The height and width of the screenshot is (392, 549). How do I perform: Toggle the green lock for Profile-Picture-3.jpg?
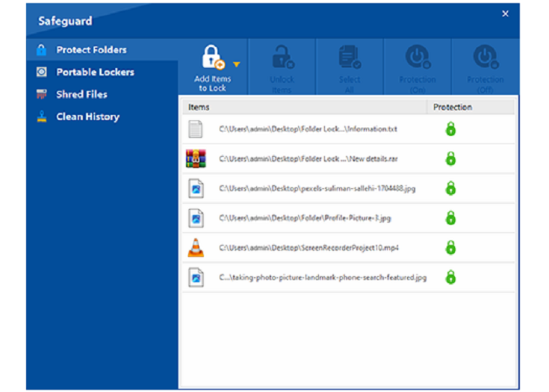pos(450,218)
